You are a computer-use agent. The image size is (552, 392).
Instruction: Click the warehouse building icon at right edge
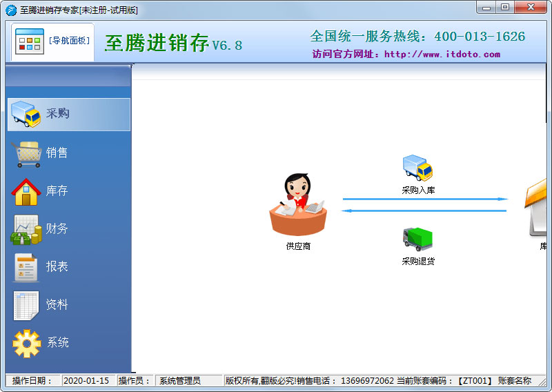click(x=535, y=208)
